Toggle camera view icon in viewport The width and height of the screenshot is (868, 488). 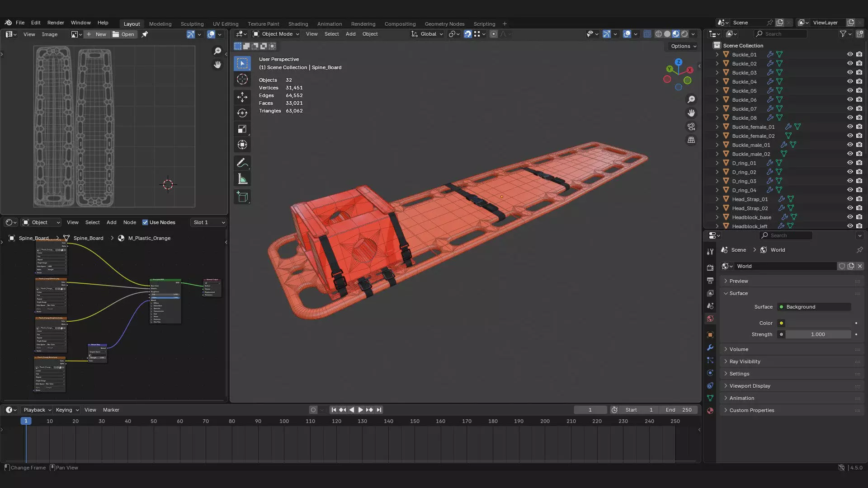click(691, 127)
